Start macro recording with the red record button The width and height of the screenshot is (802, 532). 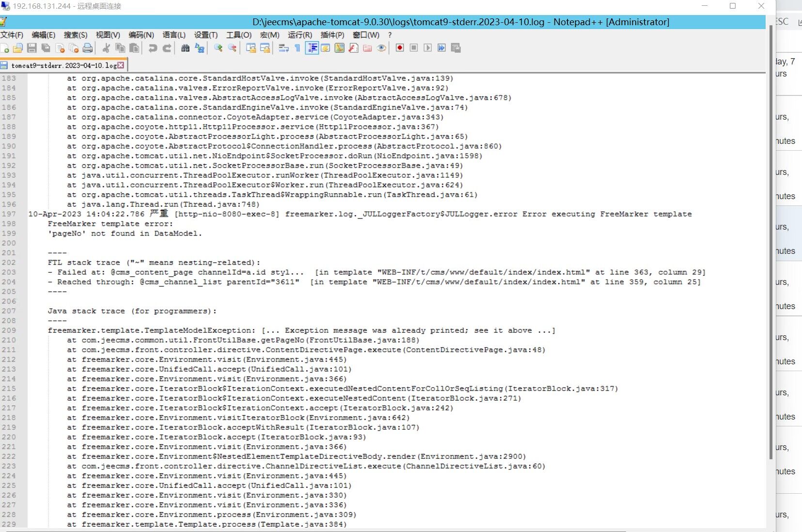tap(400, 48)
